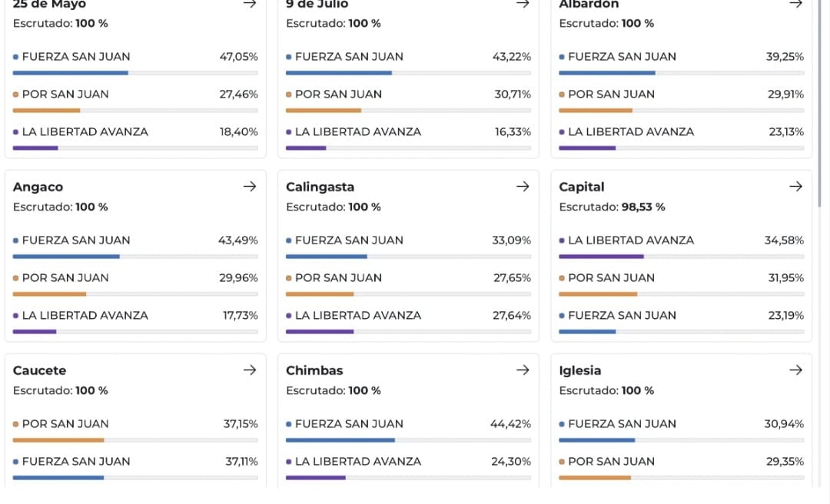Image resolution: width=830 pixels, height=504 pixels.
Task: Click the 30,71% value in 9 de Julio
Action: 513,94
